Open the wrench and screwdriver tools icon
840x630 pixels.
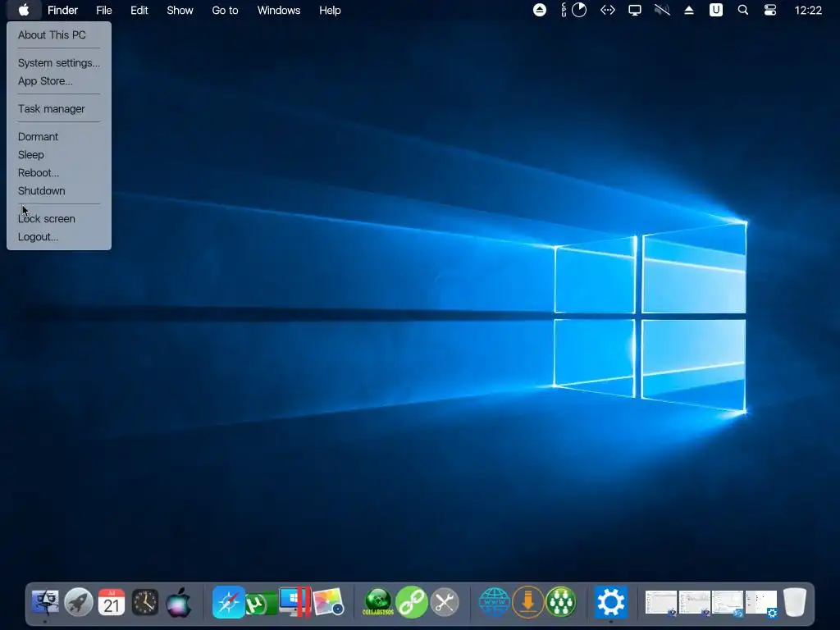coord(445,602)
